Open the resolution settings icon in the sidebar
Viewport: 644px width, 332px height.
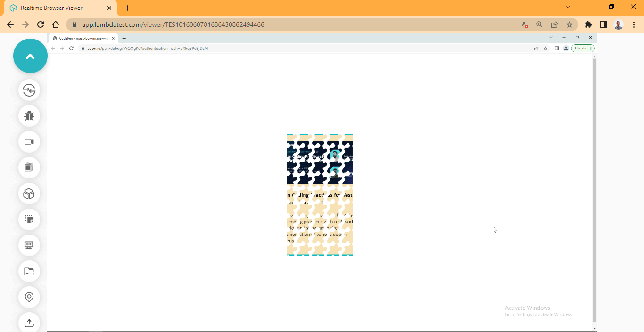(x=29, y=219)
